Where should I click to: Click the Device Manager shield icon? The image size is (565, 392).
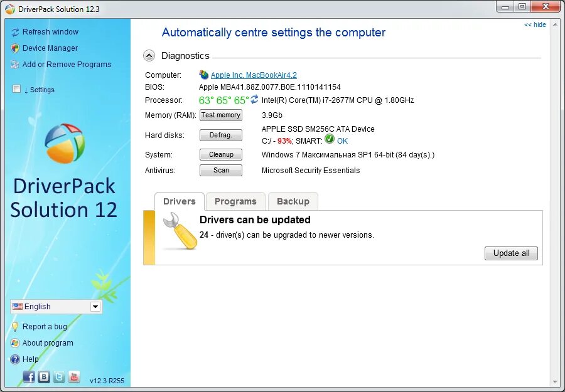coord(15,48)
